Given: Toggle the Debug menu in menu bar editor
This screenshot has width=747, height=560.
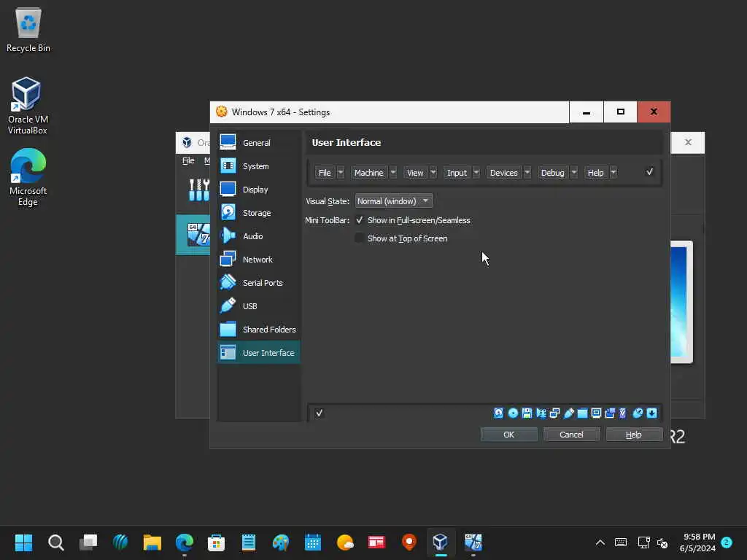Looking at the screenshot, I should [553, 172].
